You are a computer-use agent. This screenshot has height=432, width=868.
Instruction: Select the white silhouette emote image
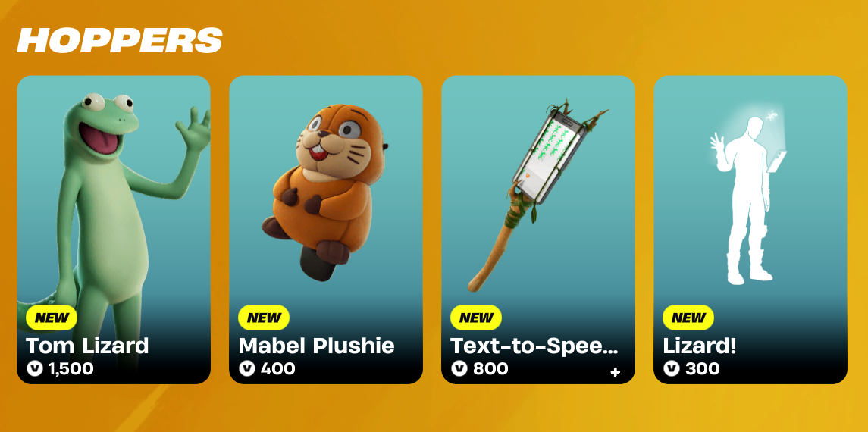click(747, 198)
